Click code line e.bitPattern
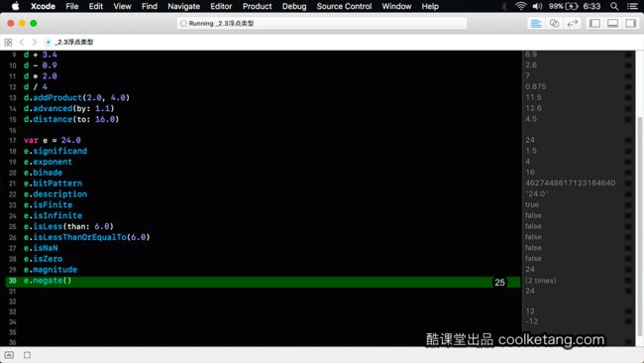 click(x=53, y=183)
